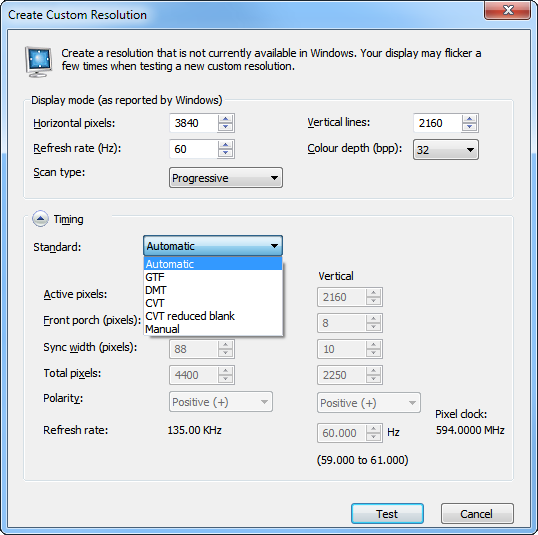Open the vertical Polarity dropdown

click(x=369, y=403)
